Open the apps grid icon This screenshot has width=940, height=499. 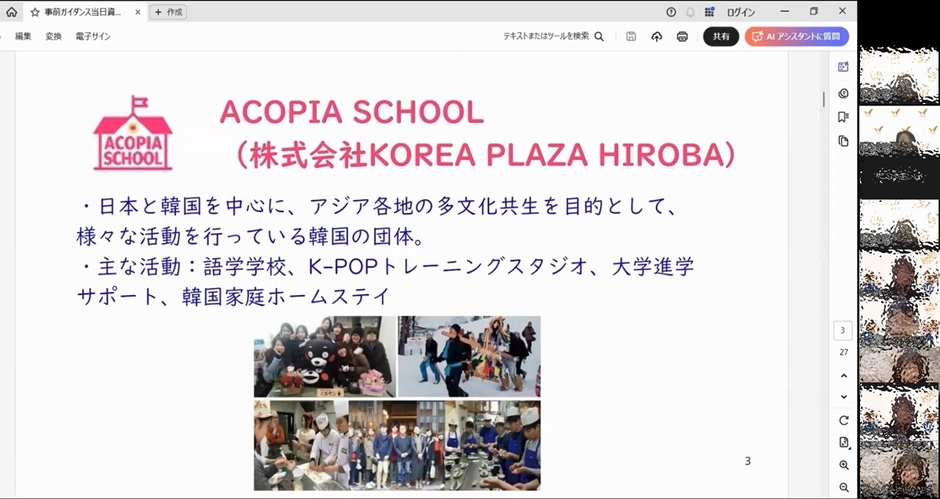point(709,12)
